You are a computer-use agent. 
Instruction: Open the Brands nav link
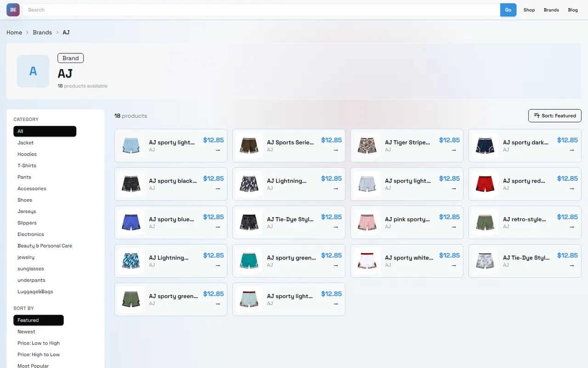551,10
